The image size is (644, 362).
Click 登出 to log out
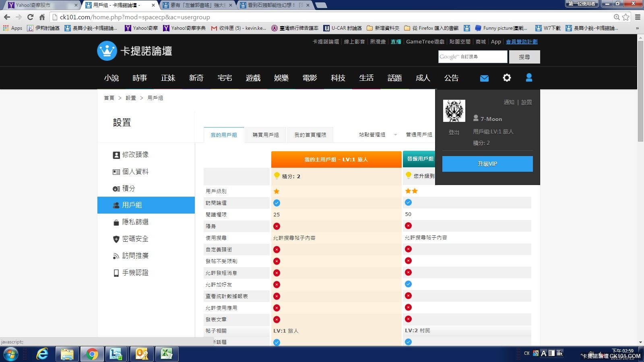454,132
